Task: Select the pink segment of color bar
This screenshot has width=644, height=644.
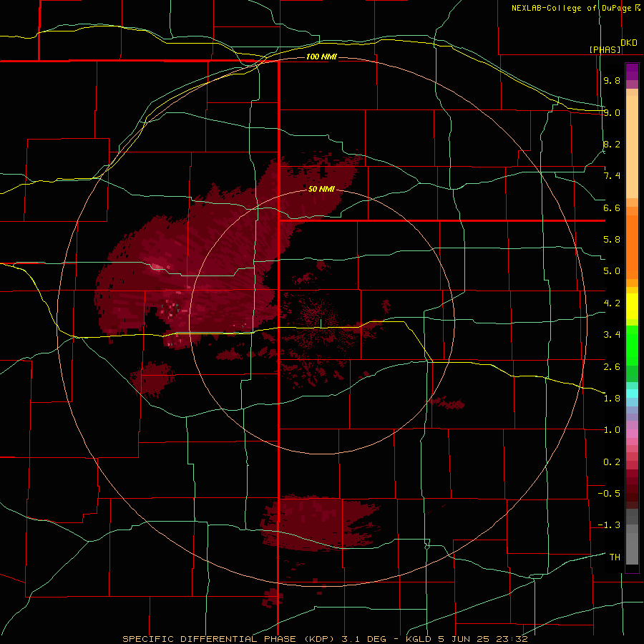Action: 632,434
